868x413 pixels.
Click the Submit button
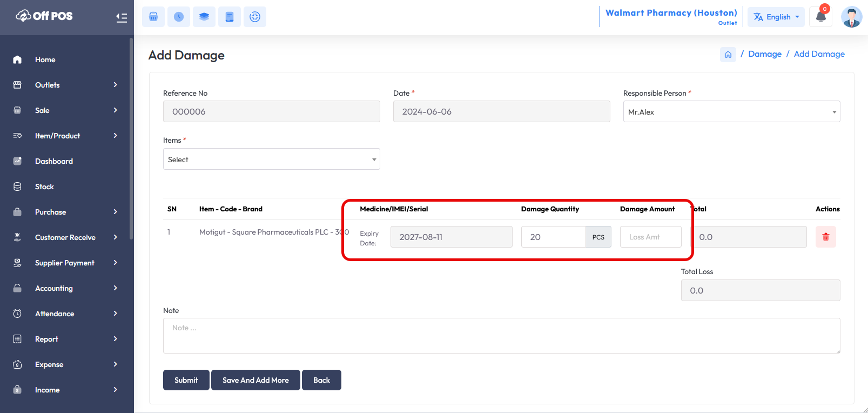[186, 380]
